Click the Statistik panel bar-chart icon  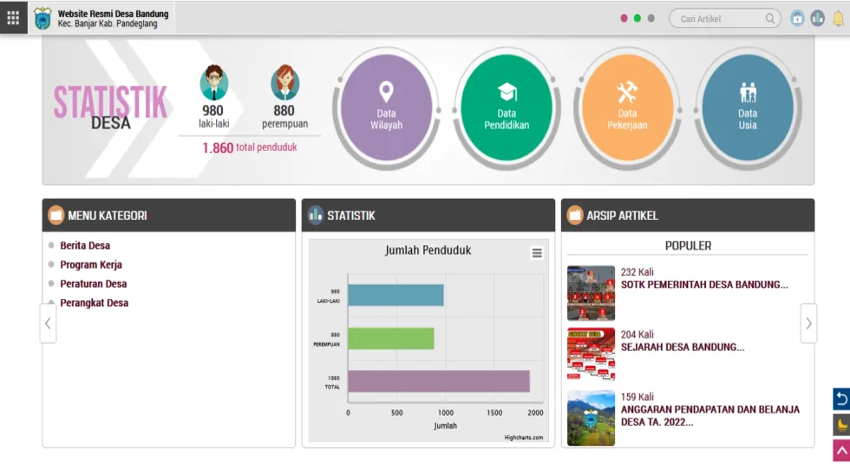(315, 215)
